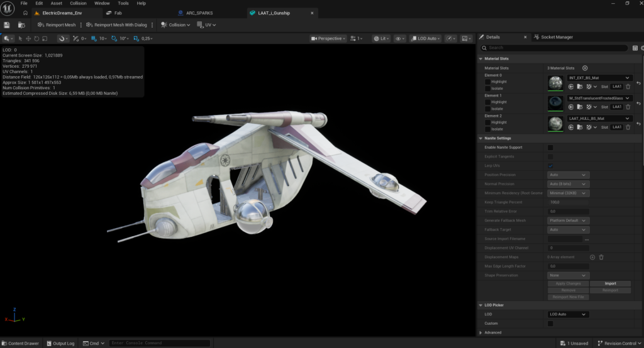Image resolution: width=644 pixels, height=348 pixels.
Task: Delete the Element 2 material slot
Action: click(x=628, y=128)
